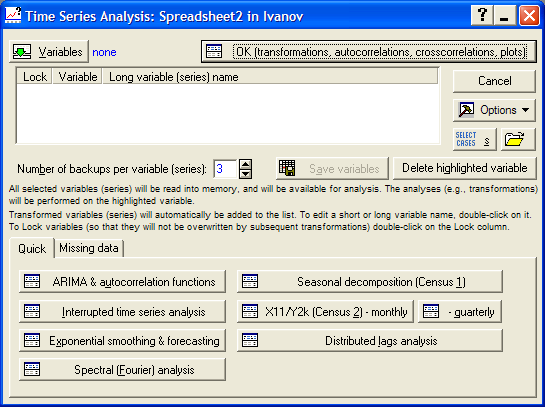Switch to the Missing data tab
545x407 pixels.
coord(89,248)
